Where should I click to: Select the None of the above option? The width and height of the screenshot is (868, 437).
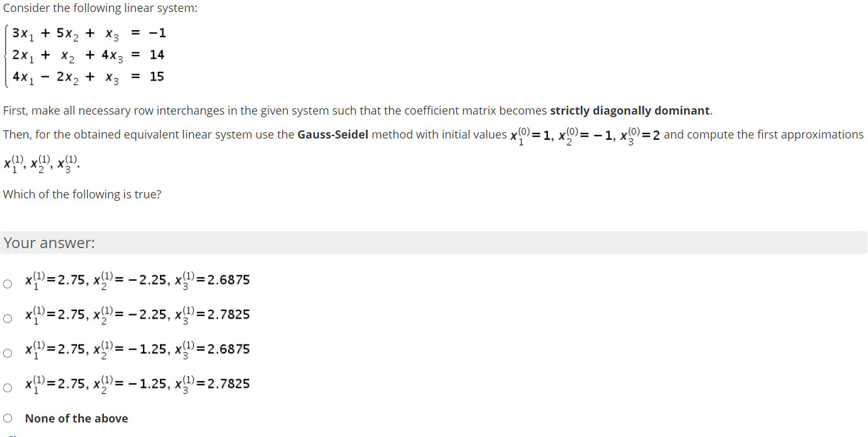tap(8, 417)
